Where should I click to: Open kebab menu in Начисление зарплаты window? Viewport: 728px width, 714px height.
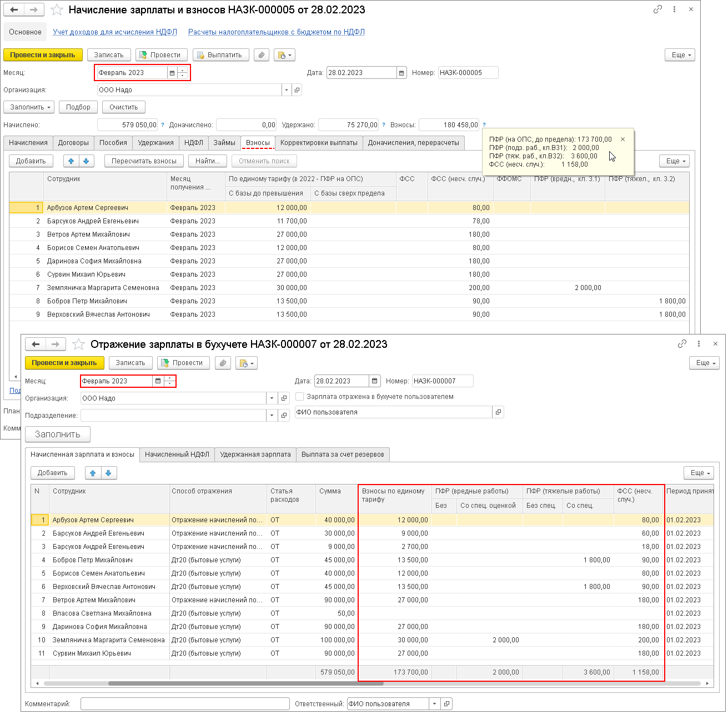point(674,9)
